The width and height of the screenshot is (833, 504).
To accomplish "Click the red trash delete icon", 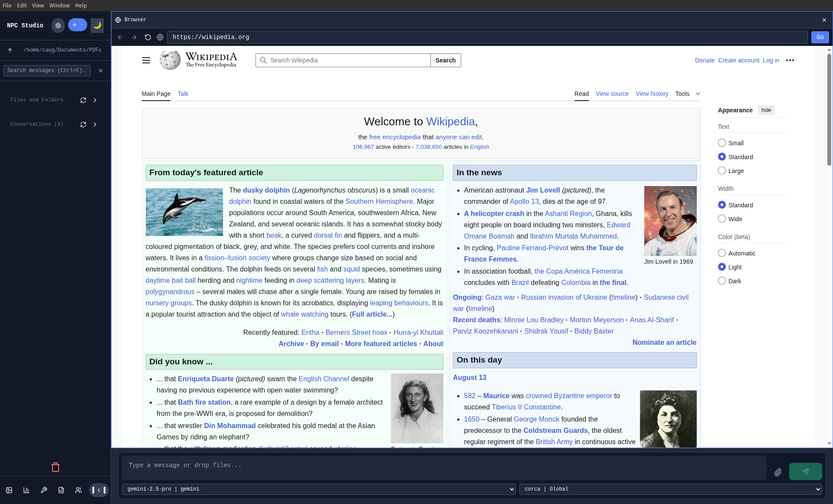I will click(56, 467).
